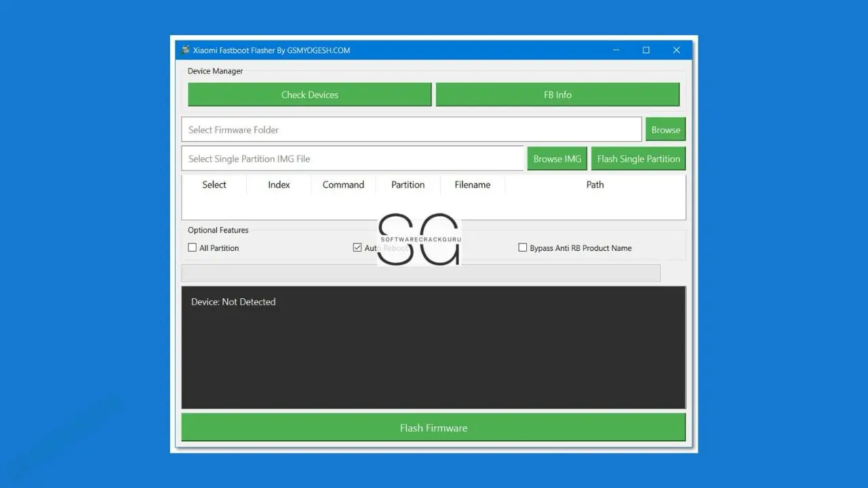Disable the Auto Reboot checkbox

coord(357,247)
